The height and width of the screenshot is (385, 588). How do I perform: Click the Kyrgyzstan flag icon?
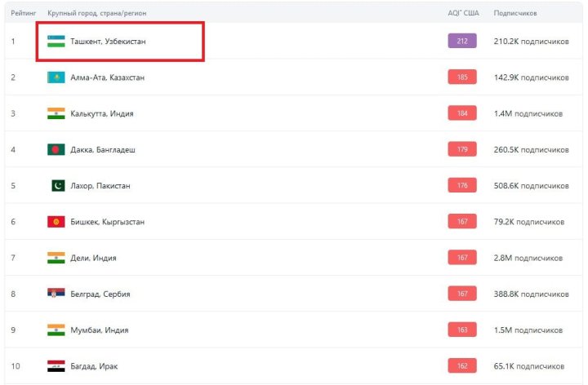(x=56, y=222)
